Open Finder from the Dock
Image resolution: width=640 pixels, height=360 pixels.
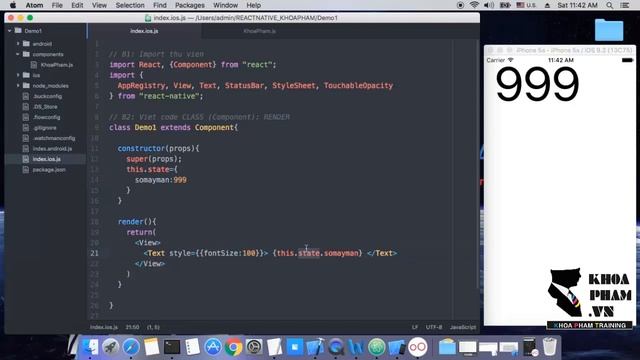90,347
